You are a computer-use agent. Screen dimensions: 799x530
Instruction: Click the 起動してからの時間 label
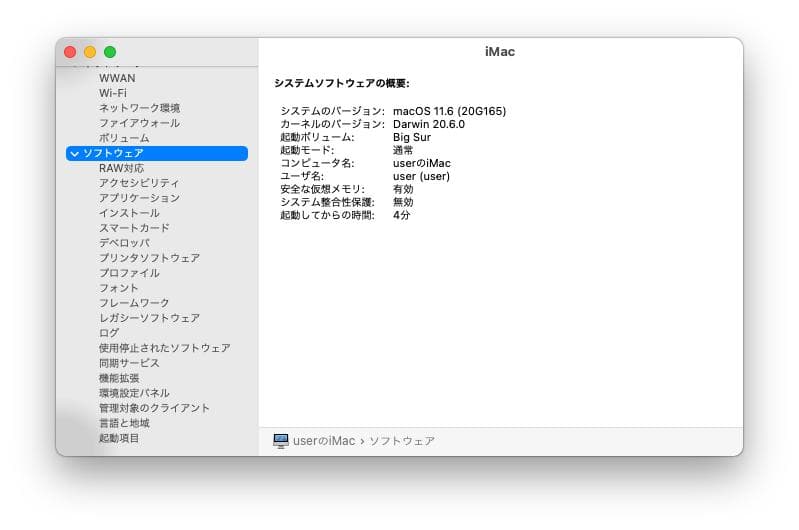[x=327, y=215]
